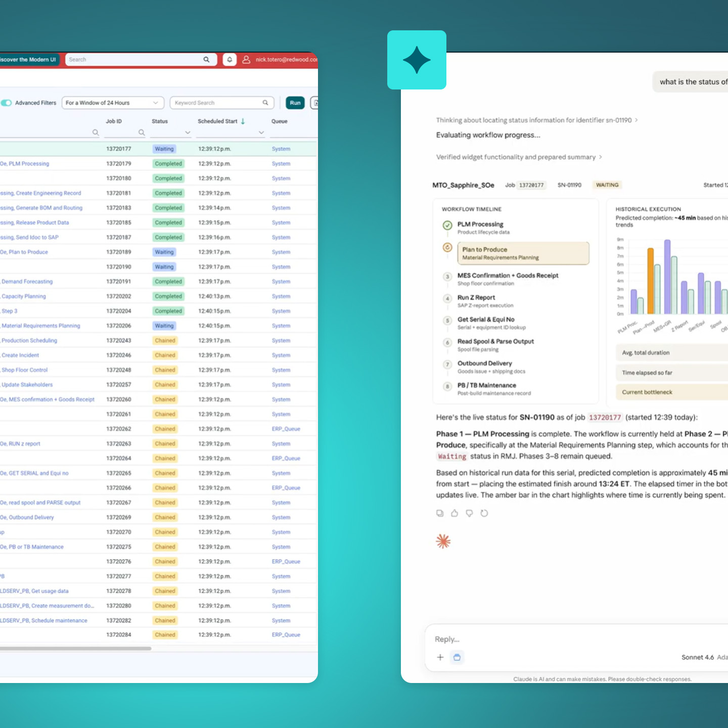Open the Scheduled Start column filter dropdown
The width and height of the screenshot is (728, 728).
261,132
